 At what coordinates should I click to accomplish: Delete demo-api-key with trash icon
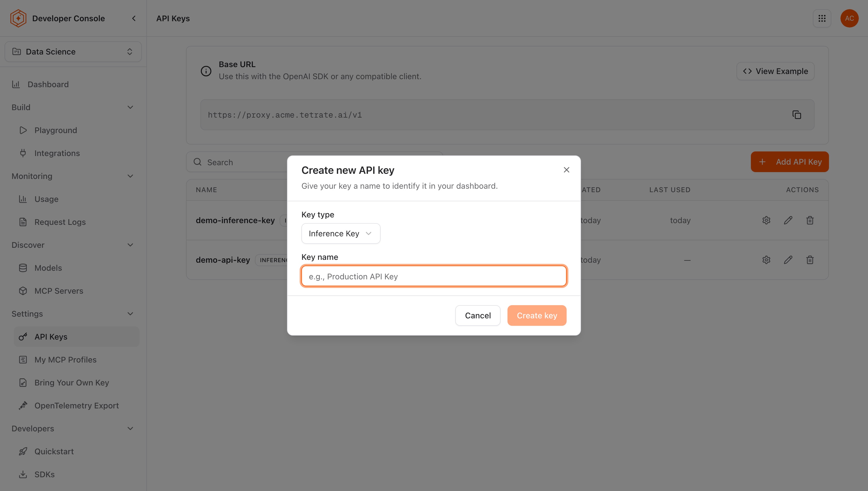pos(810,260)
